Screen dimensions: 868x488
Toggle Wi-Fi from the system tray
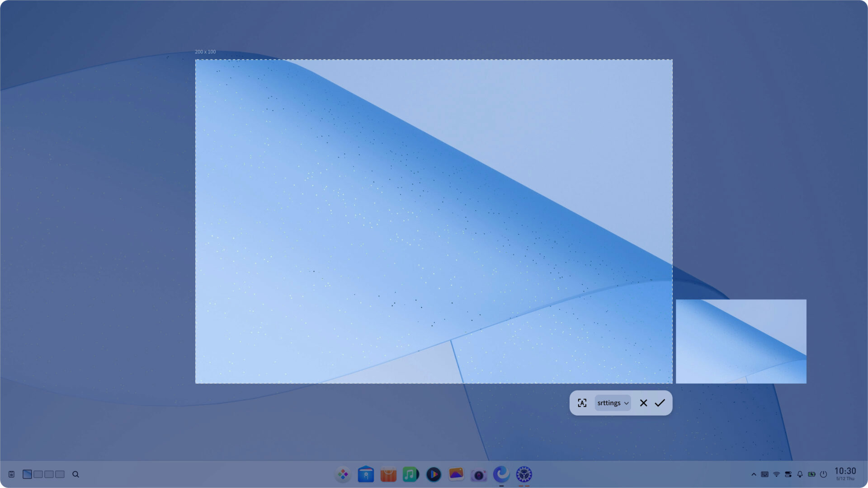[776, 474]
